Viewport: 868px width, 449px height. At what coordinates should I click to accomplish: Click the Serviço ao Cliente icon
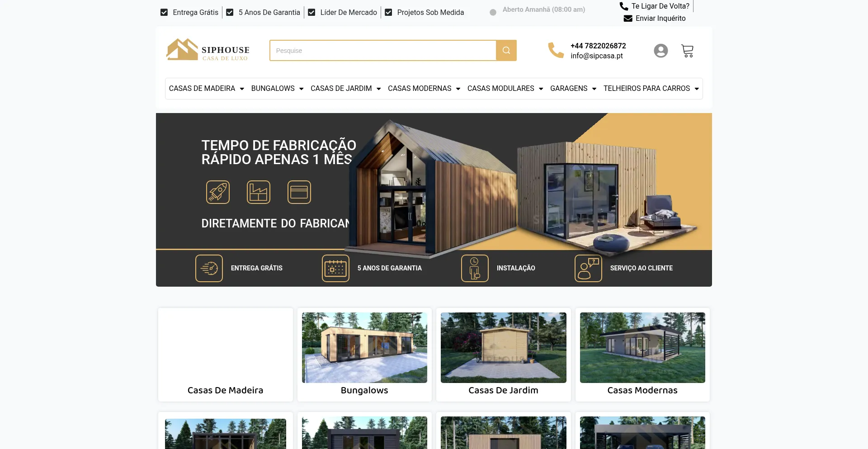[x=588, y=268]
